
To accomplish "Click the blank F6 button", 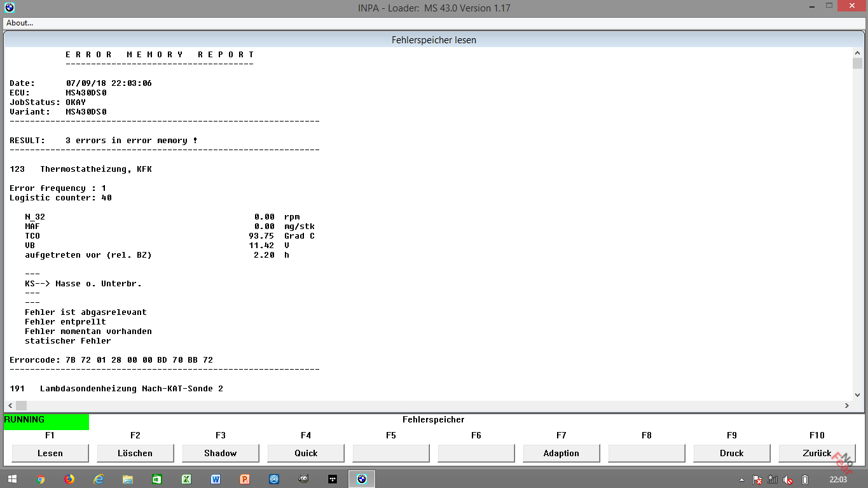I will point(476,453).
